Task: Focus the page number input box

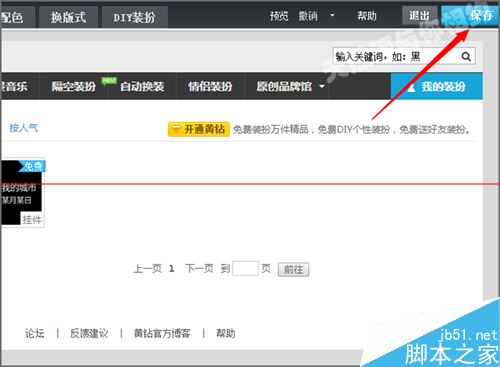Action: 245,268
